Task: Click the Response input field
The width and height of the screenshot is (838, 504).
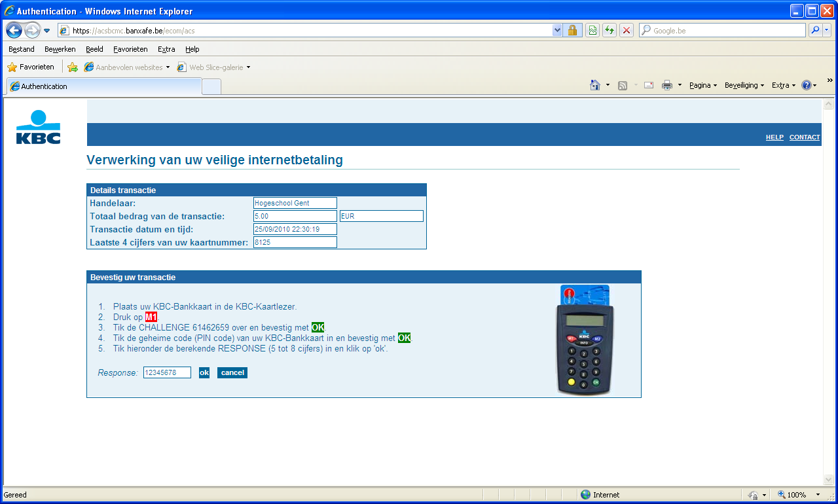Action: (x=167, y=372)
